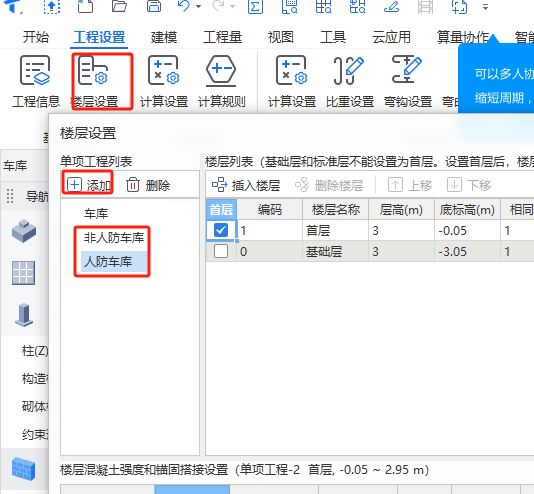
Task: Switch to 工程量 tab
Action: click(x=222, y=37)
